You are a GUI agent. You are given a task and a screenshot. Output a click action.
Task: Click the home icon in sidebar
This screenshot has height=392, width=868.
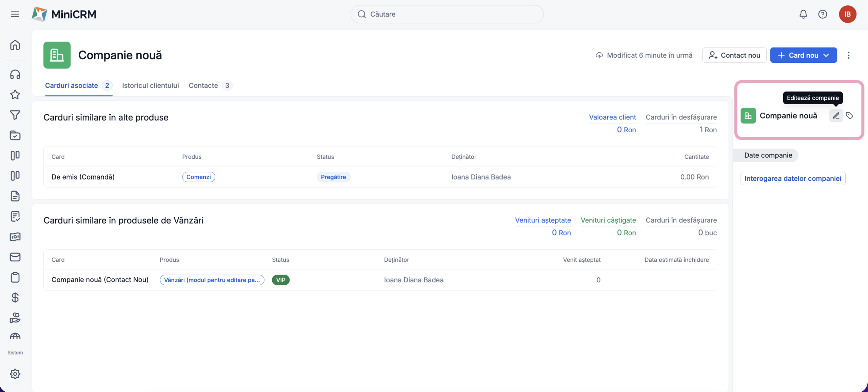tap(15, 45)
